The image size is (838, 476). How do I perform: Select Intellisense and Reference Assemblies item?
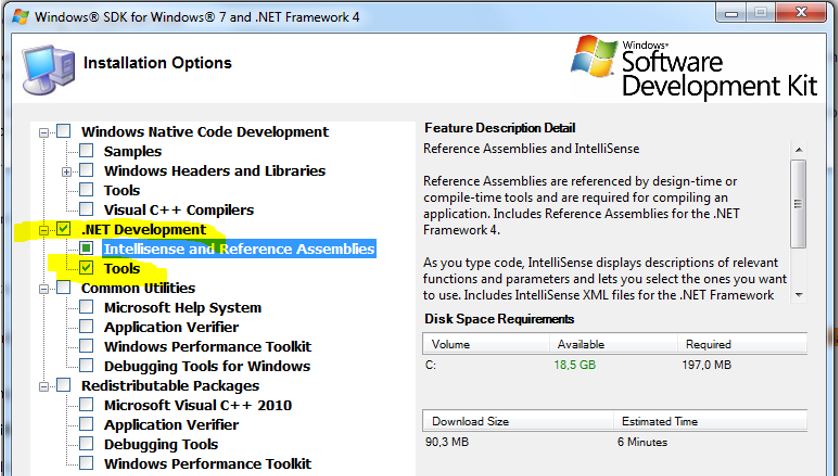[x=238, y=249]
